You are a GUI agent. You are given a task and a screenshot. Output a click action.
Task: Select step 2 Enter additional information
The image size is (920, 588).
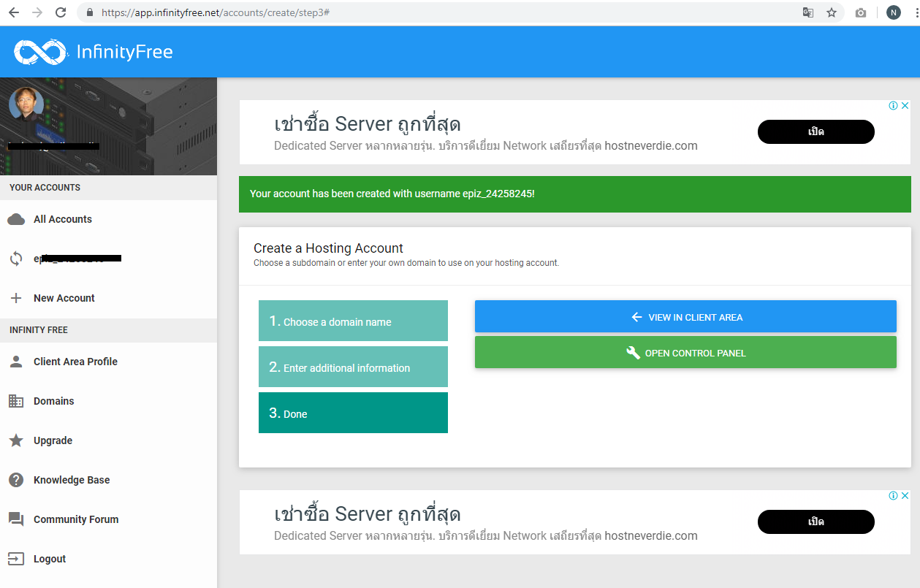click(353, 367)
